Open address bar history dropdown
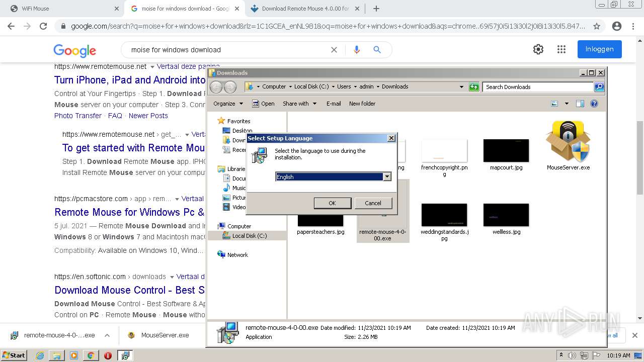This screenshot has height=362, width=644. (x=461, y=87)
